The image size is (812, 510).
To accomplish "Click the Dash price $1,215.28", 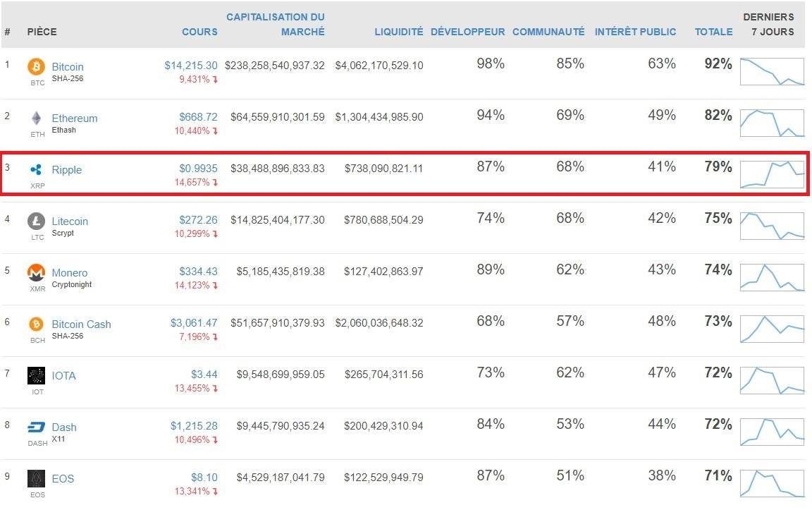I will point(195,425).
